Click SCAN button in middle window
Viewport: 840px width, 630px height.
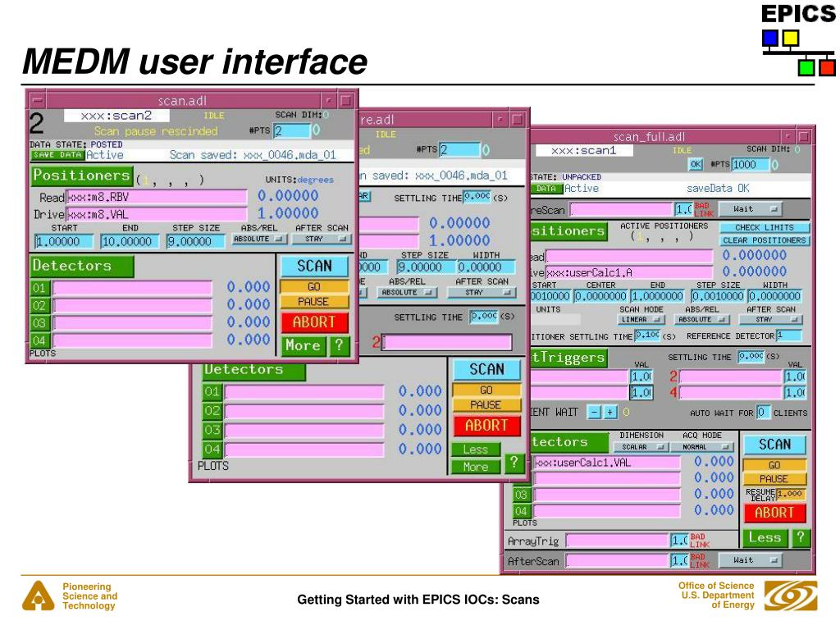click(x=487, y=369)
